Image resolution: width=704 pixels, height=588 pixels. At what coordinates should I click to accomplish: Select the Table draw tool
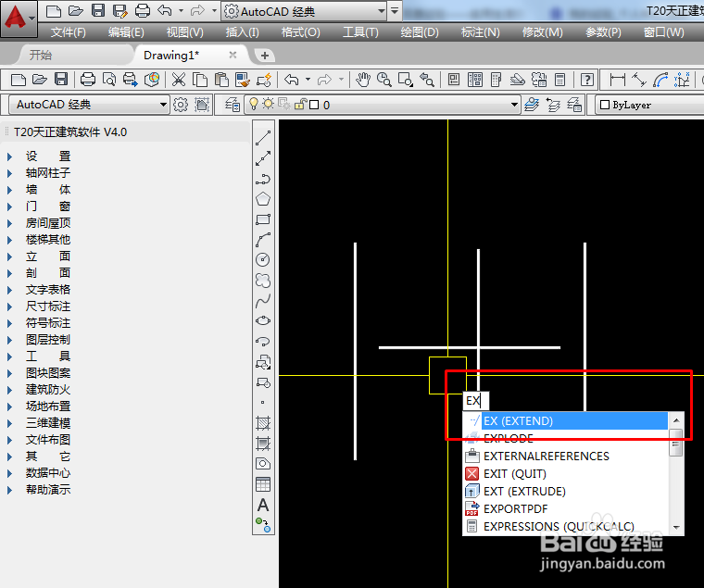pos(263,484)
